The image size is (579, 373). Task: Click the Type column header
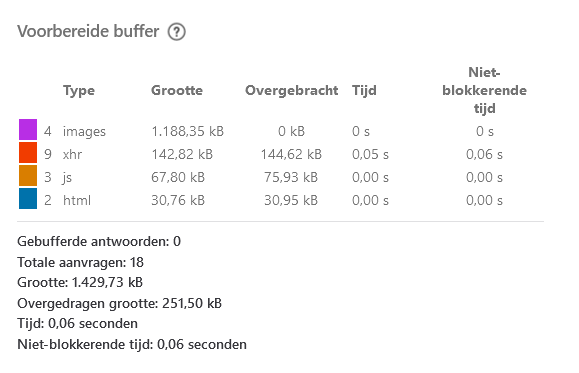(79, 90)
